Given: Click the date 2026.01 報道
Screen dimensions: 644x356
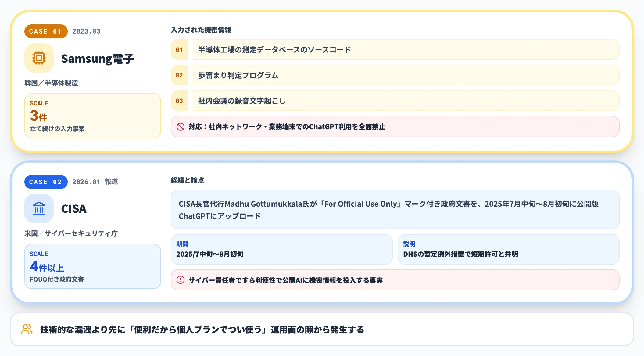Looking at the screenshot, I should tap(95, 182).
